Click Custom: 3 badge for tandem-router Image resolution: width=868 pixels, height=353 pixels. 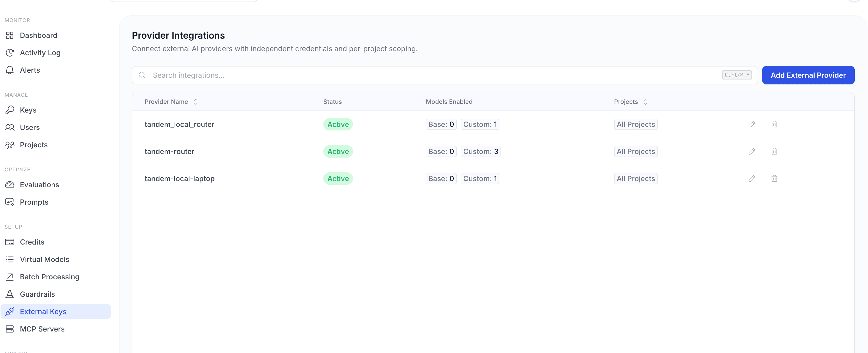pos(481,151)
